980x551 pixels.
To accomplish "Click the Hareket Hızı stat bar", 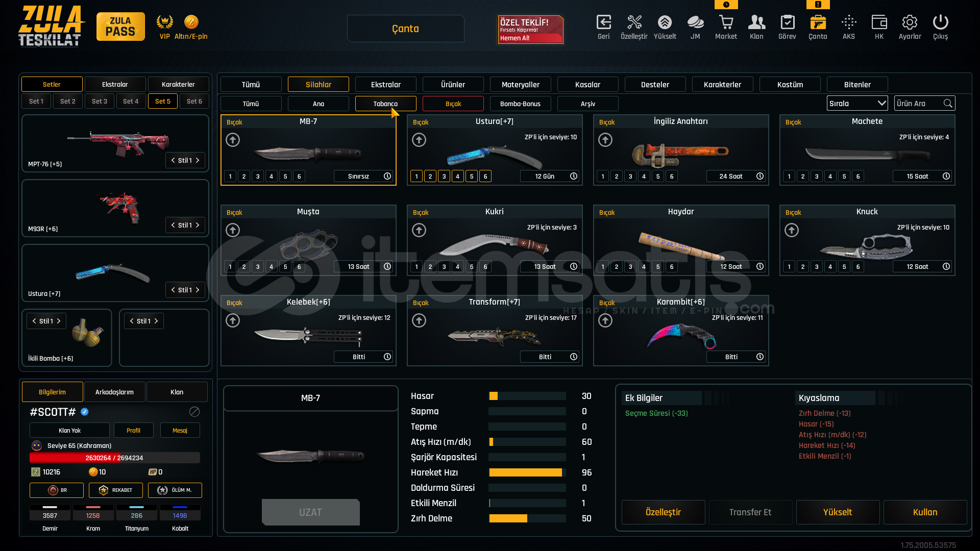I will click(527, 472).
